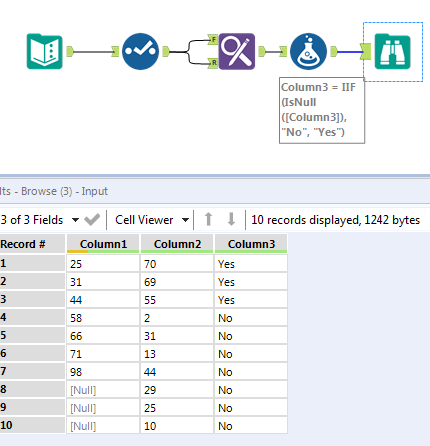Click the Column3 formula annotation box

[x=322, y=110]
